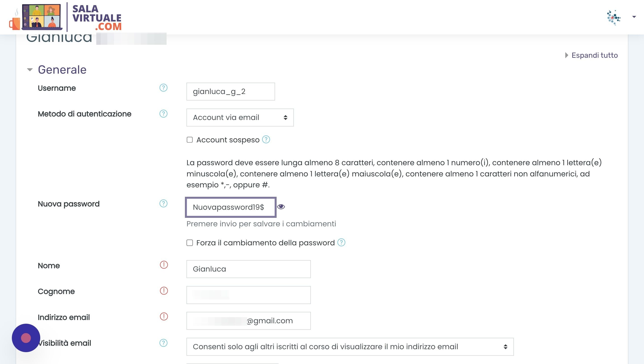Viewport: 644px width, 364px height.
Task: Click help icon for Forza il cambiamento
Action: click(341, 242)
